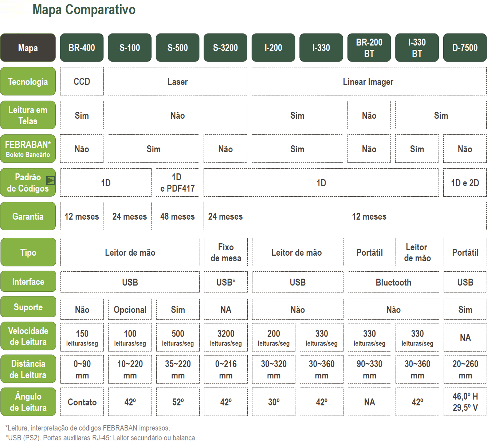Click the Leitor de mão cell under I-330 BT
The image size is (491, 448).
click(x=417, y=252)
